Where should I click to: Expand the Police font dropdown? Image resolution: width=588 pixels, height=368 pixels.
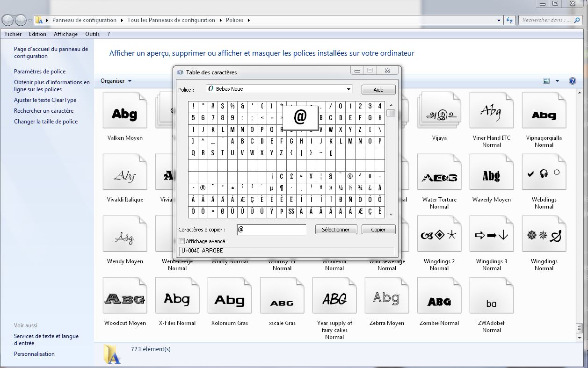point(348,89)
